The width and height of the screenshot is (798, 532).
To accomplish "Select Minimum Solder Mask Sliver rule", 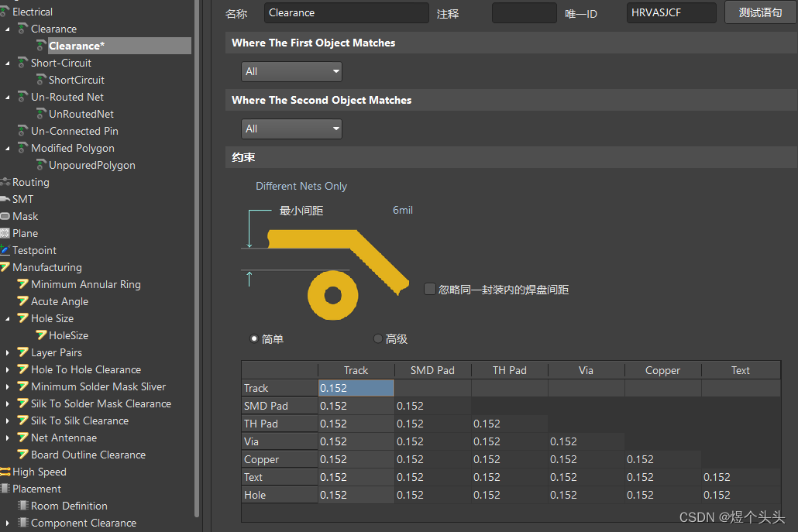I will tap(98, 386).
